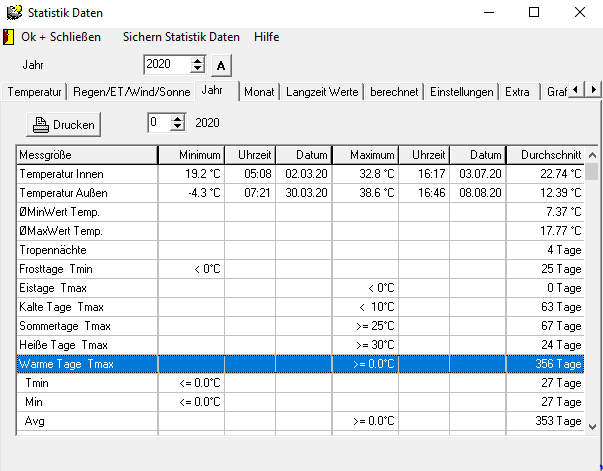603x471 pixels.
Task: Increase the offset spinner next to Drucken
Action: (178, 119)
